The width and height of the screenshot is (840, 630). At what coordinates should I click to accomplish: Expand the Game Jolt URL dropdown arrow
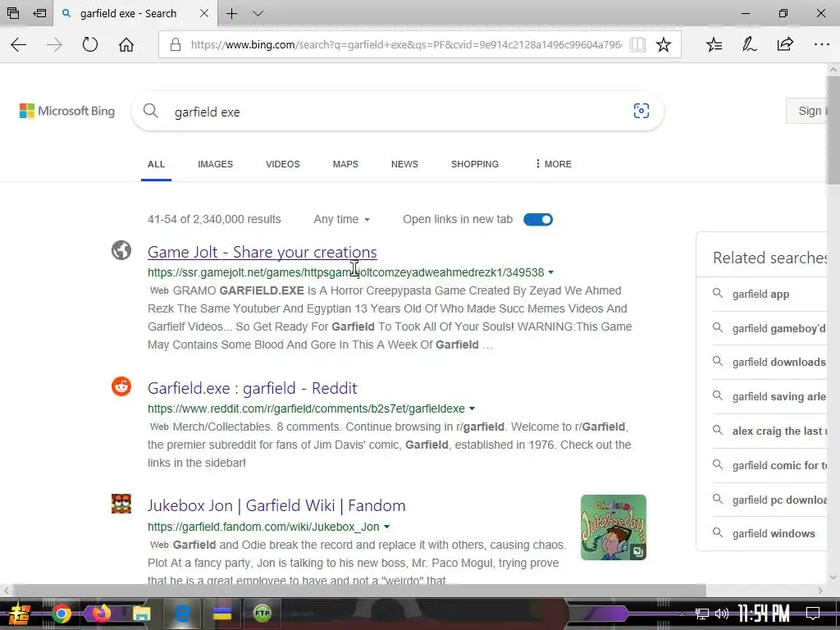[551, 272]
